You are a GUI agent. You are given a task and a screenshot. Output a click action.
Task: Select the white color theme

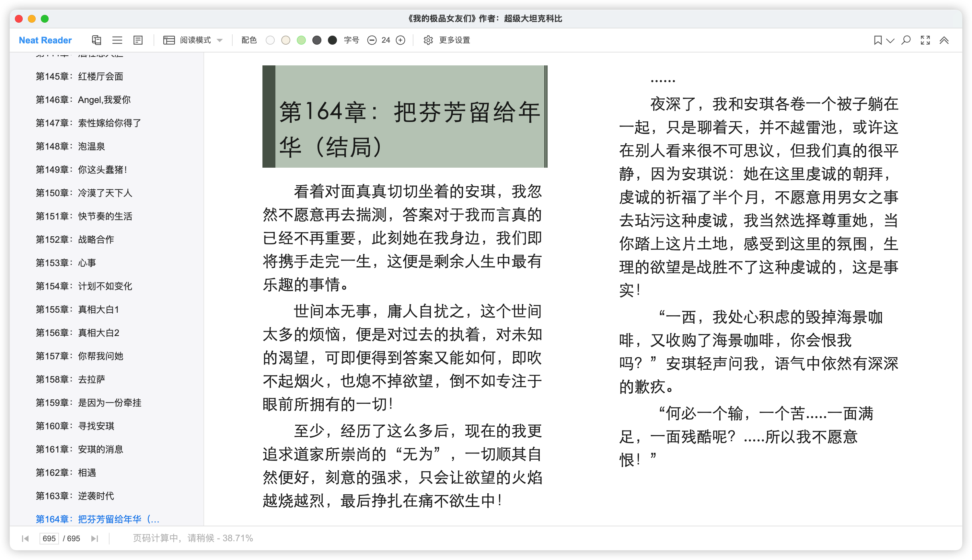click(x=270, y=40)
